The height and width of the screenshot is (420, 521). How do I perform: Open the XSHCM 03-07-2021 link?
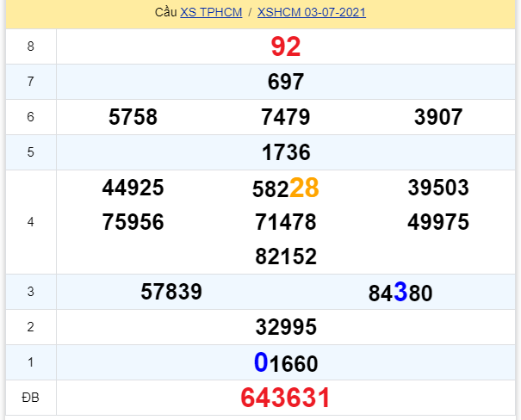pyautogui.click(x=311, y=14)
